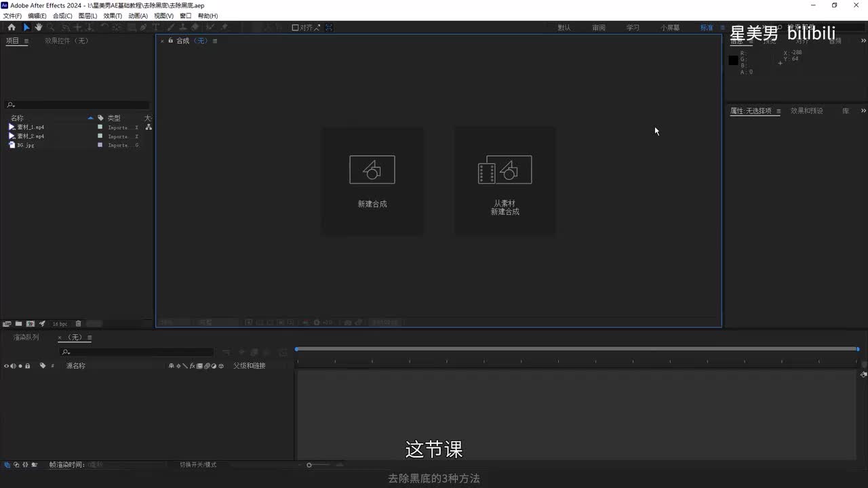Click the 新建合成 button
The image size is (868, 488).
(372, 182)
